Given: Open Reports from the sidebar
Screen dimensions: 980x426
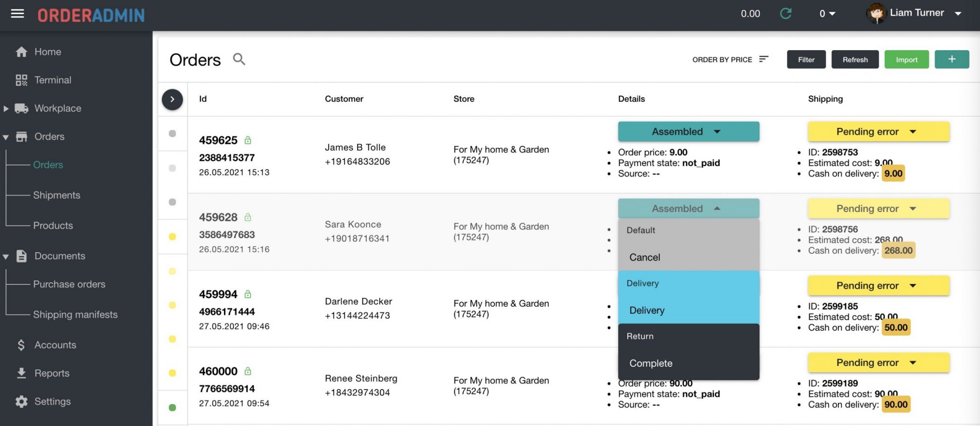Looking at the screenshot, I should 52,373.
